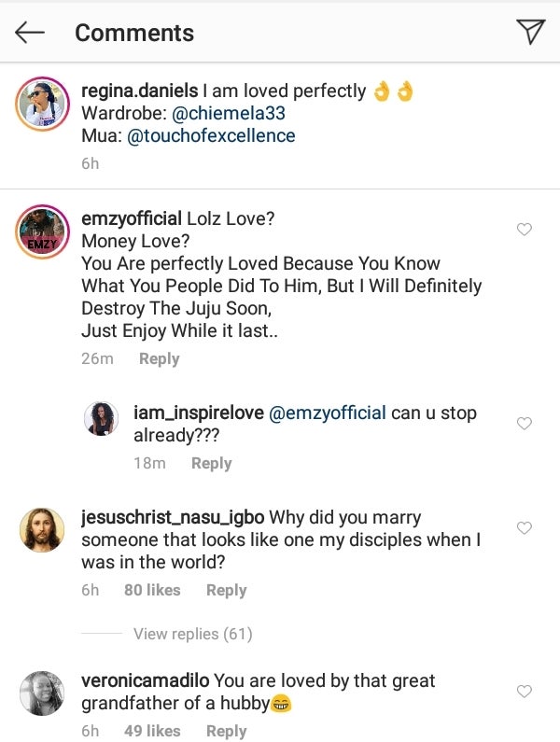
Task: Reply to emzyofficial's comment
Action: 159,358
